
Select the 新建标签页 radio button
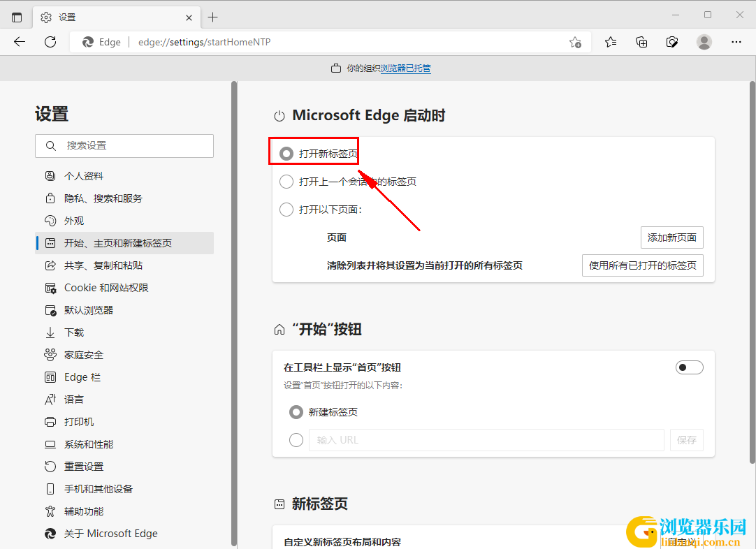(x=296, y=412)
